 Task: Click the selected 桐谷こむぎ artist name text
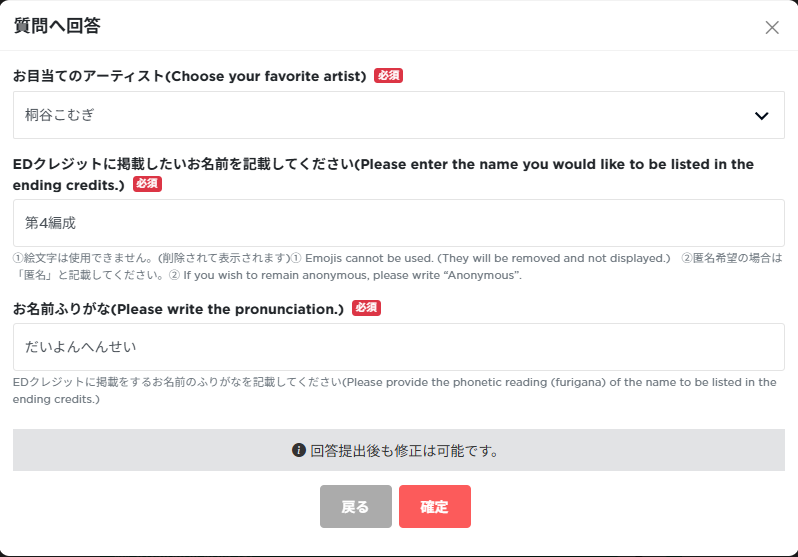pyautogui.click(x=60, y=115)
